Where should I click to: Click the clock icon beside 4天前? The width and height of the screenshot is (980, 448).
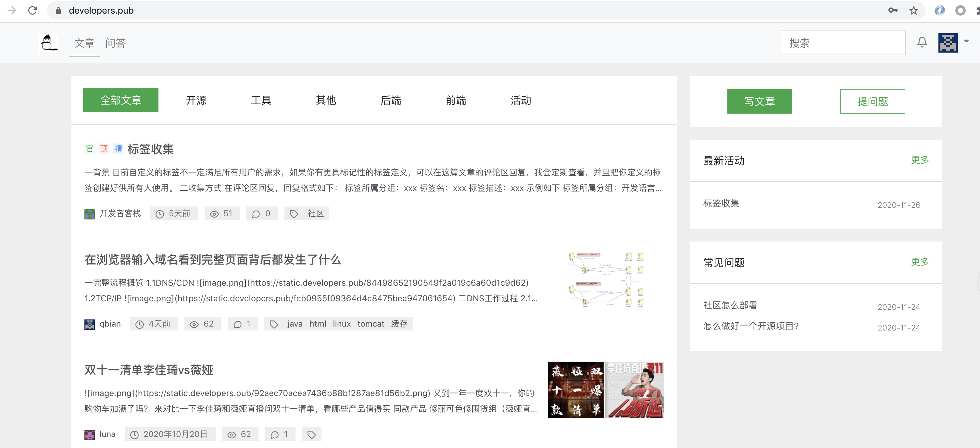[140, 324]
